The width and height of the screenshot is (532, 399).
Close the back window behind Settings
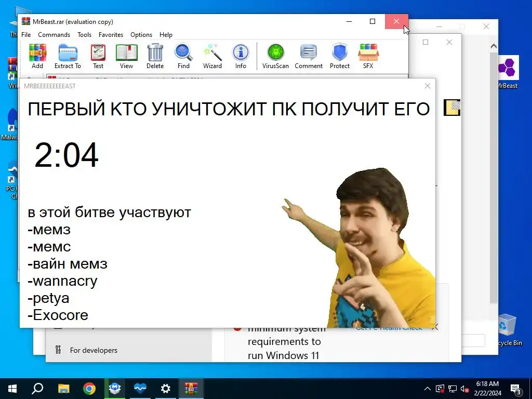click(x=486, y=26)
